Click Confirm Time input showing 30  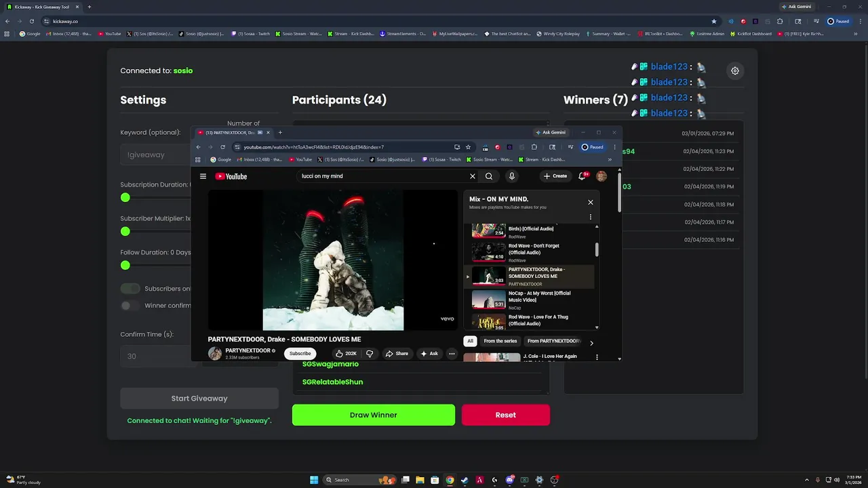156,356
